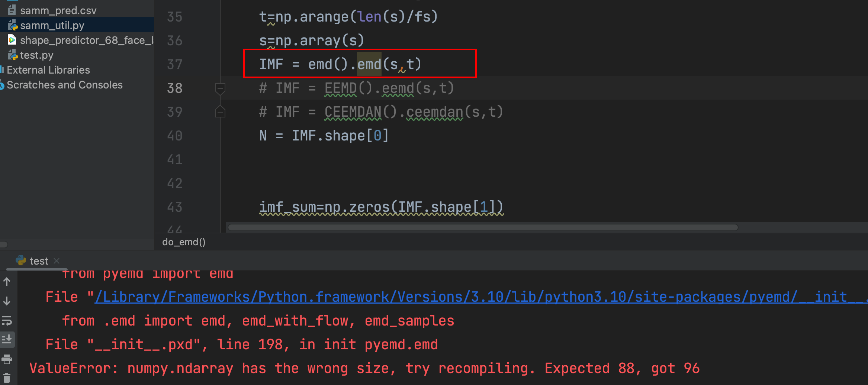Print the console output
The image size is (868, 385).
pos(8,359)
